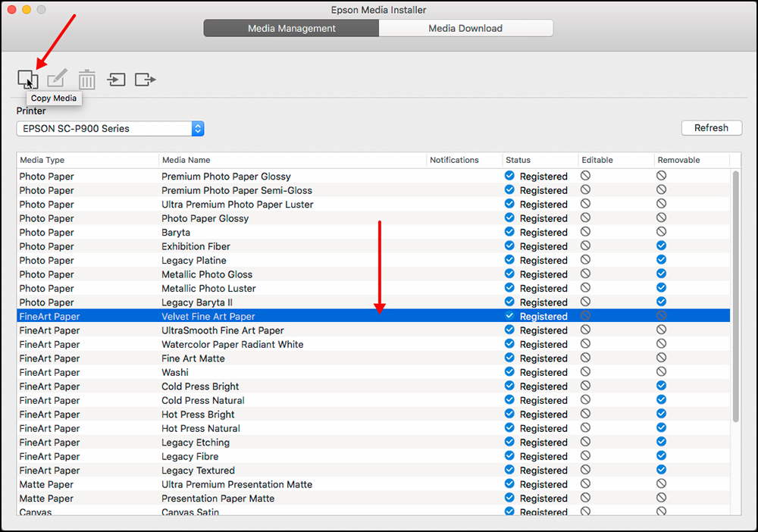Viewport: 758px width, 532px height.
Task: Click the not-removable icon for Presentation Paper Matte
Action: click(x=661, y=497)
